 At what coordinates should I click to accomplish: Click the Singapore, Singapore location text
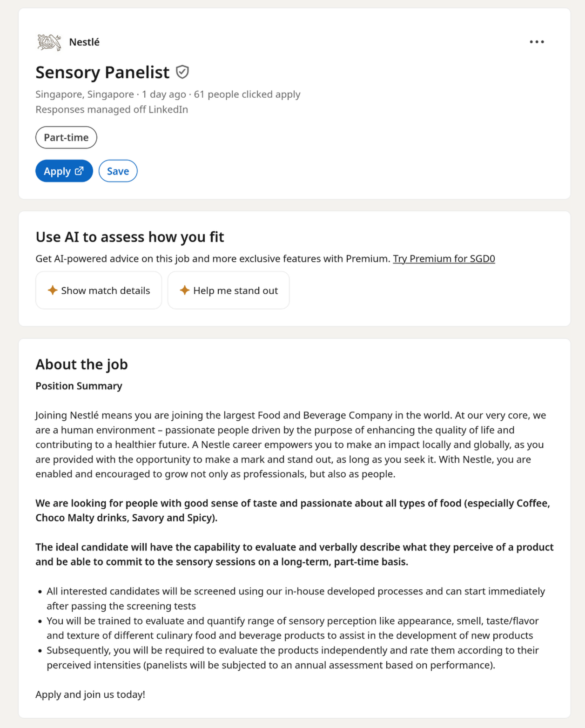tap(85, 94)
